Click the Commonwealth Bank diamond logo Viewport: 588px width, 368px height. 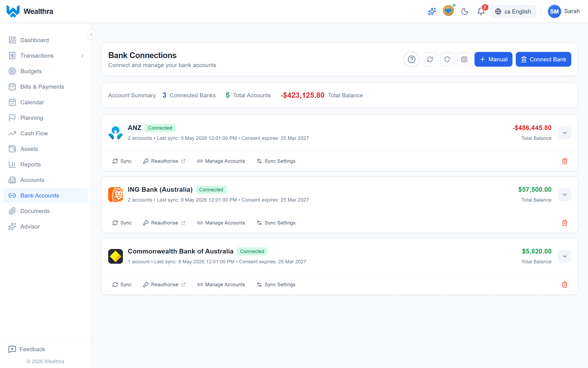(x=115, y=256)
